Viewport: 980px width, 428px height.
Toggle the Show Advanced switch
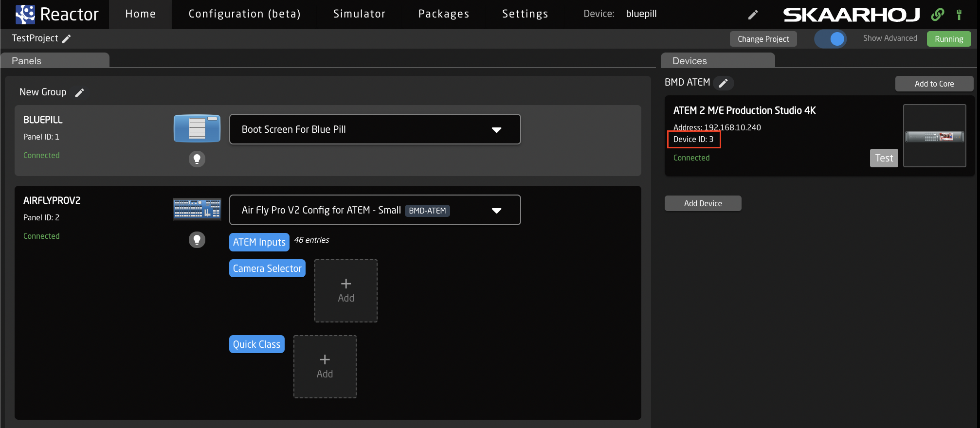pyautogui.click(x=831, y=39)
